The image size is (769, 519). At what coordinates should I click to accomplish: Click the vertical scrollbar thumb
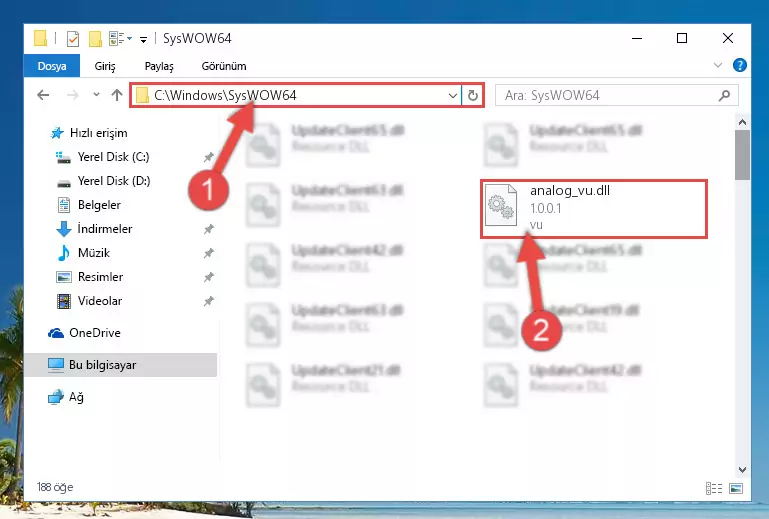pyautogui.click(x=743, y=155)
